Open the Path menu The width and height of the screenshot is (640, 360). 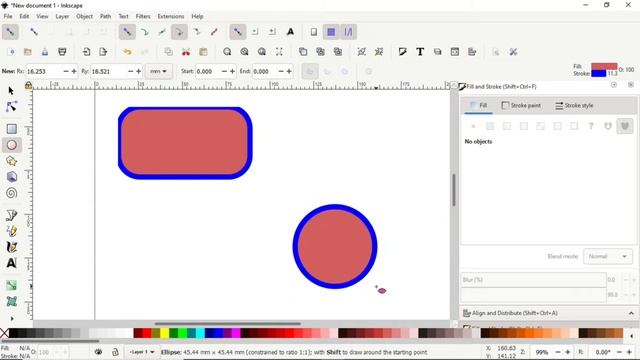point(105,16)
